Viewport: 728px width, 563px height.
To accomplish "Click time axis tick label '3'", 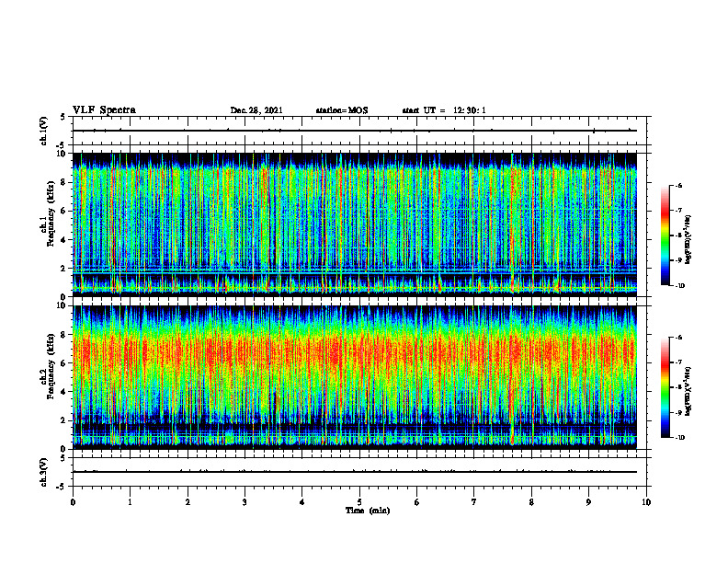I will point(245,502).
